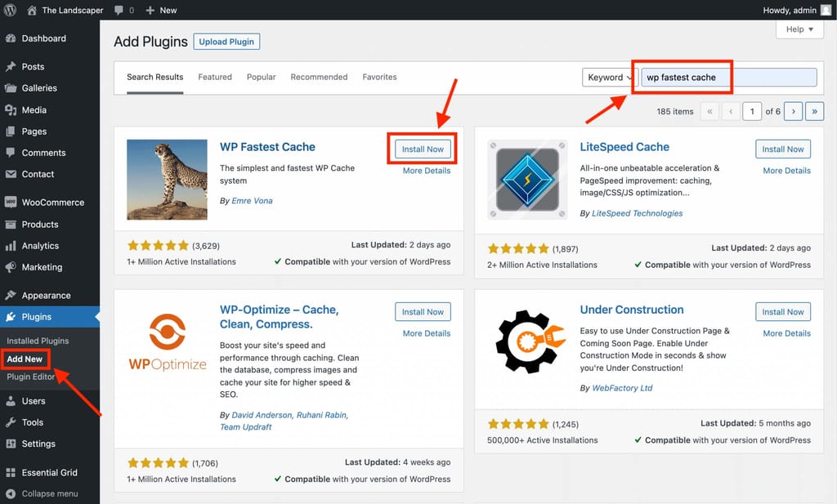Click the Media library icon
The height and width of the screenshot is (504, 837).
tap(11, 109)
